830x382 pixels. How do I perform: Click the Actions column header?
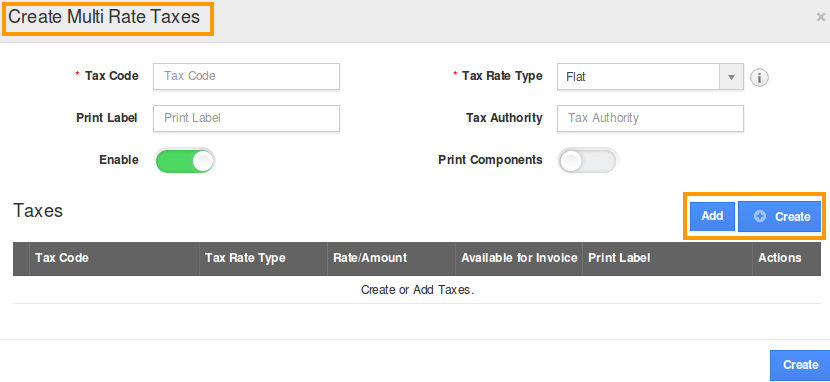point(787,259)
